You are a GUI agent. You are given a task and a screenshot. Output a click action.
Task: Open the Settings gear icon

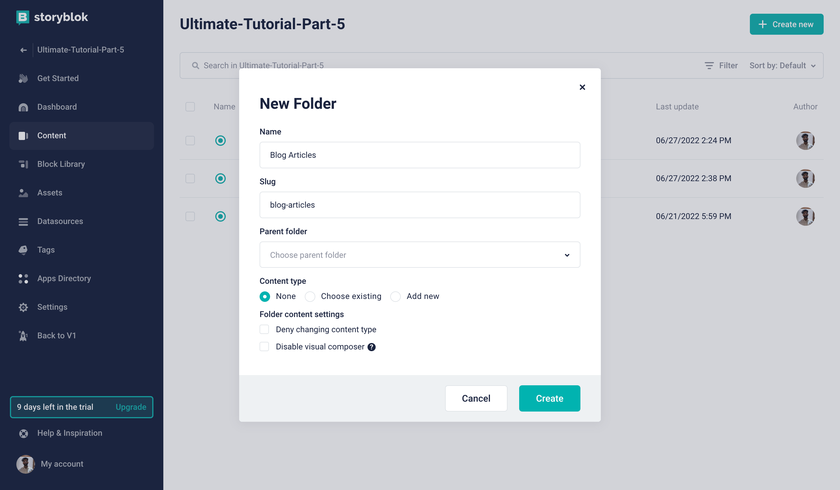point(23,307)
